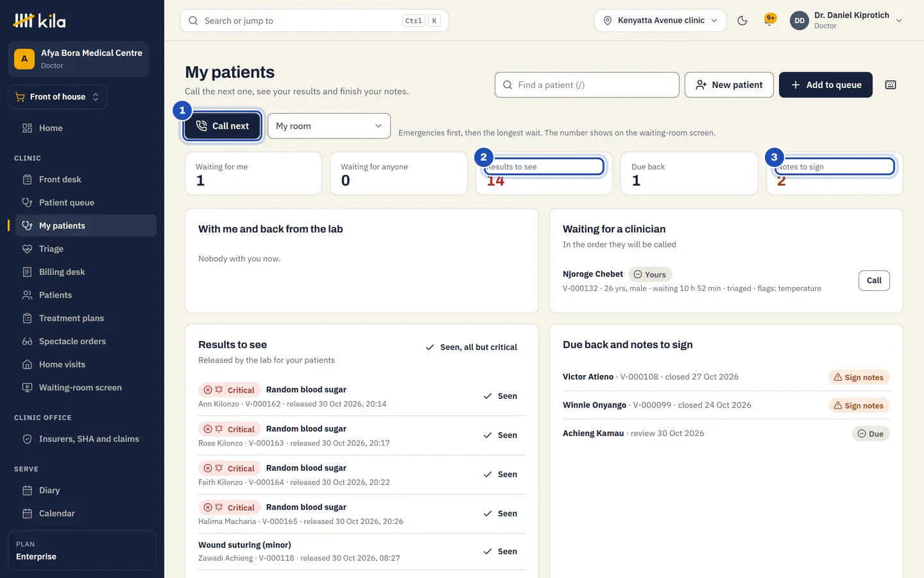This screenshot has width=924, height=578.
Task: Click the kila logo
Action: pyautogui.click(x=40, y=21)
